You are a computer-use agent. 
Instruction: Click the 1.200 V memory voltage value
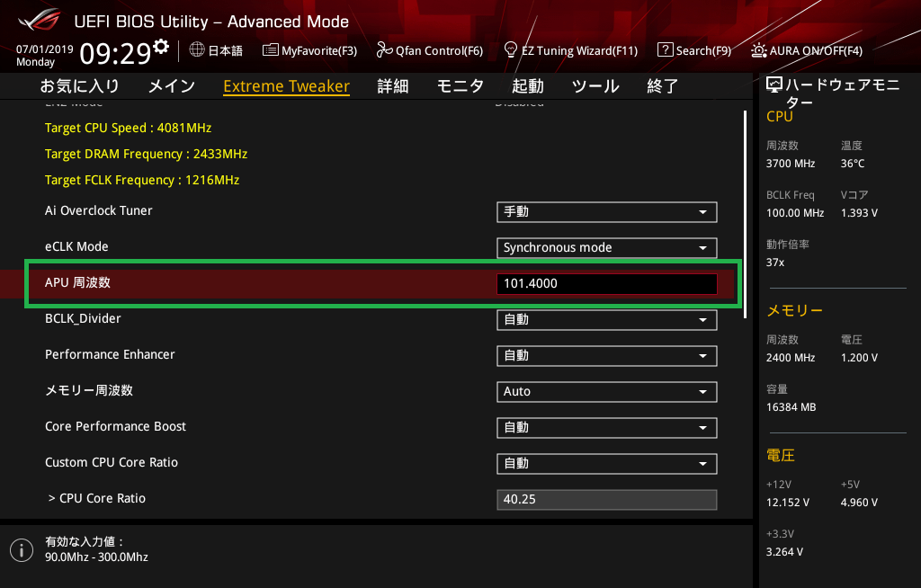859,358
